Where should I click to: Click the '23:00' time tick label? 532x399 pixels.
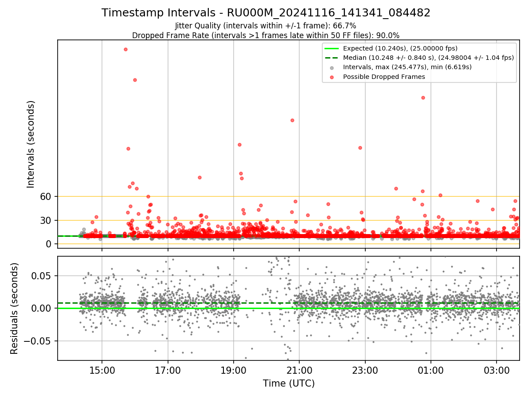pos(365,370)
